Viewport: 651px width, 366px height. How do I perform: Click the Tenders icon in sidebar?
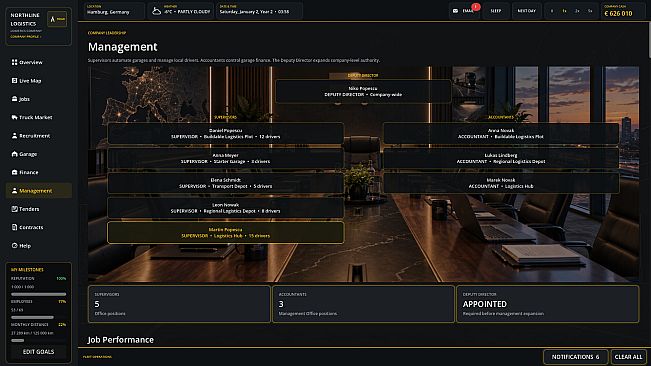(15, 209)
